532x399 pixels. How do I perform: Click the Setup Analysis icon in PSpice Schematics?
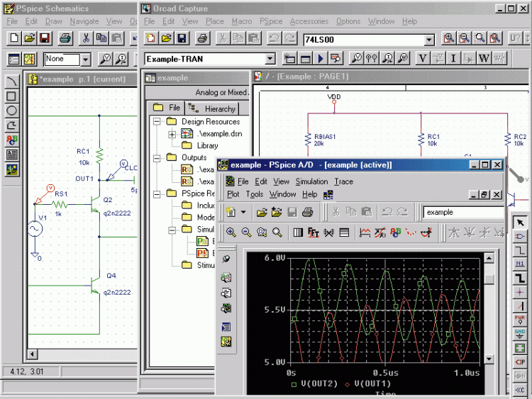coord(14,60)
